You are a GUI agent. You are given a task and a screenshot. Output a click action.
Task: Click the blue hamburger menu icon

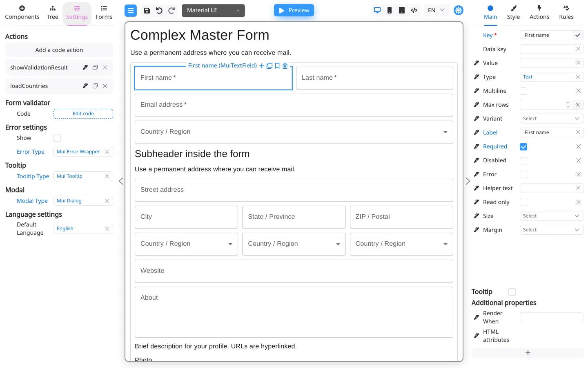[x=131, y=11]
